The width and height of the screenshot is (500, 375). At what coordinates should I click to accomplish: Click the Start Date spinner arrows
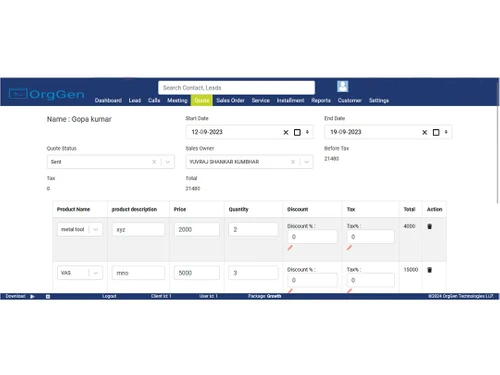307,132
